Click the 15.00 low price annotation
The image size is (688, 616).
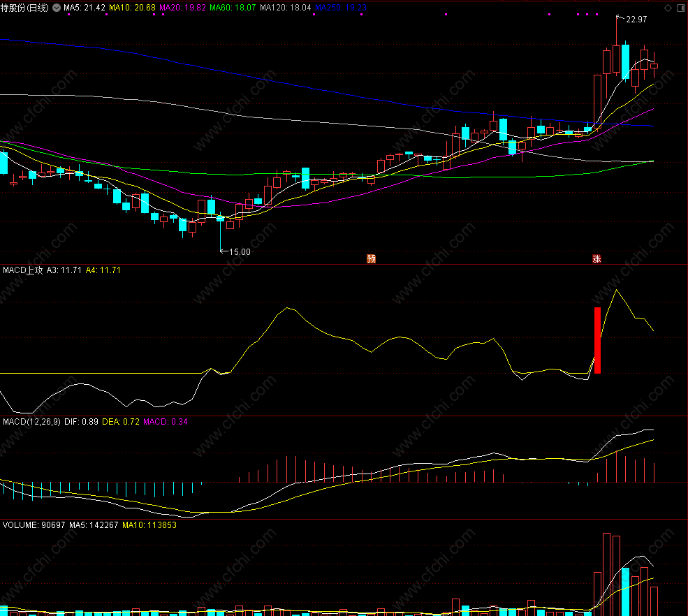point(240,252)
